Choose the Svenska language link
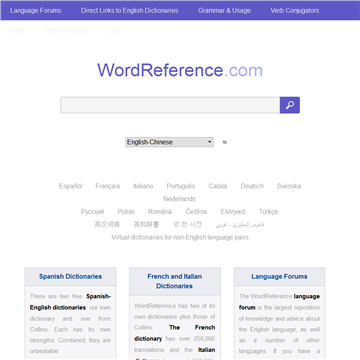The height and width of the screenshot is (360, 360). coord(289,186)
